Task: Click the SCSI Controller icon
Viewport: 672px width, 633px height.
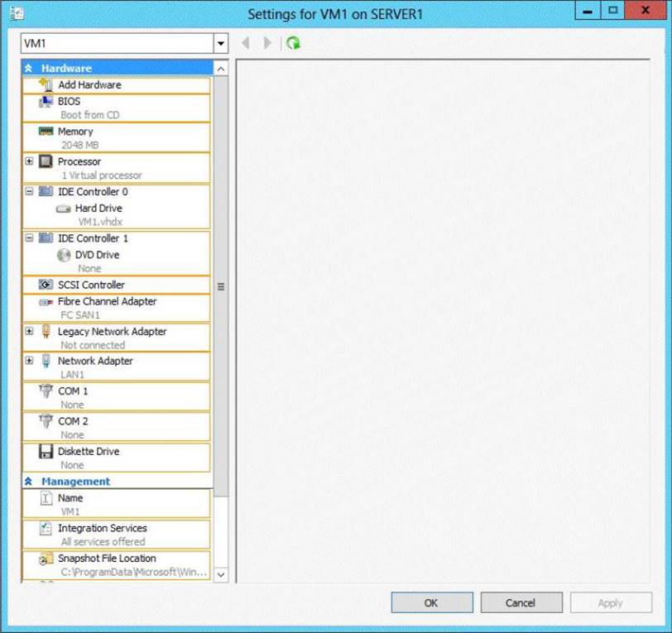Action: [46, 285]
